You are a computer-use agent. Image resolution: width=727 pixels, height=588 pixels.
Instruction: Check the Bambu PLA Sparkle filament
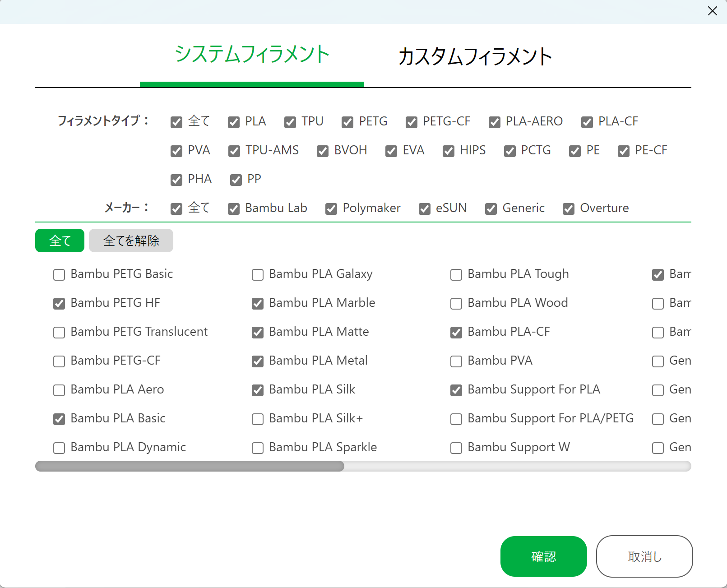click(258, 448)
